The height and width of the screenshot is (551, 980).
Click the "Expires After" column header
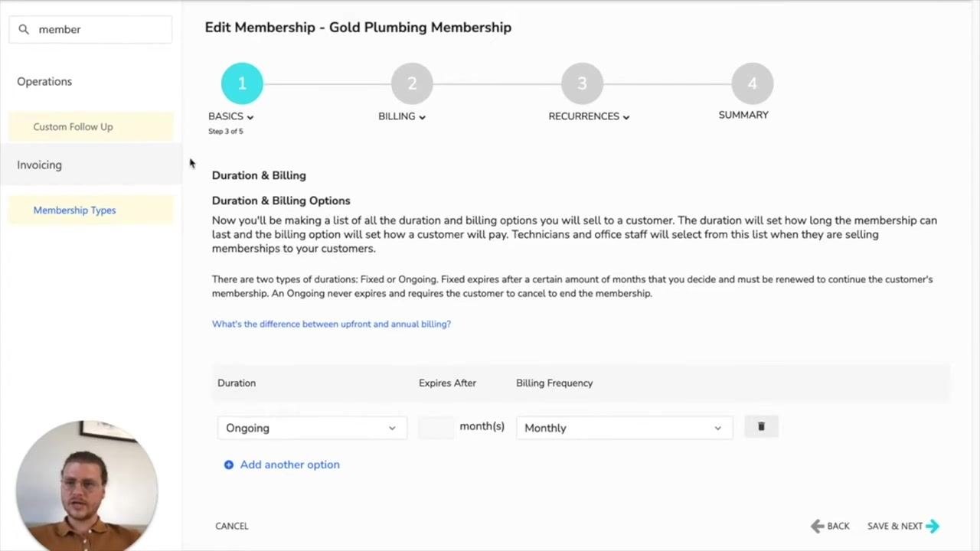click(447, 383)
